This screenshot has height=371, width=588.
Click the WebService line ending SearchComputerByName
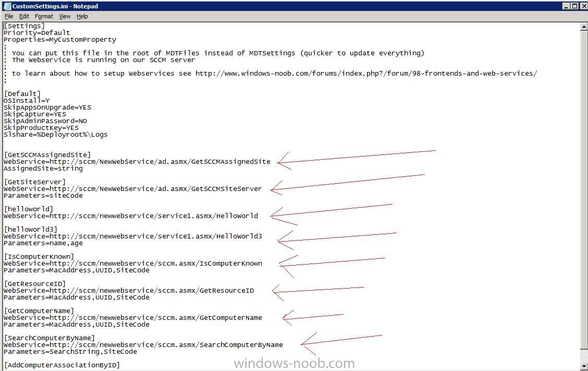point(143,345)
